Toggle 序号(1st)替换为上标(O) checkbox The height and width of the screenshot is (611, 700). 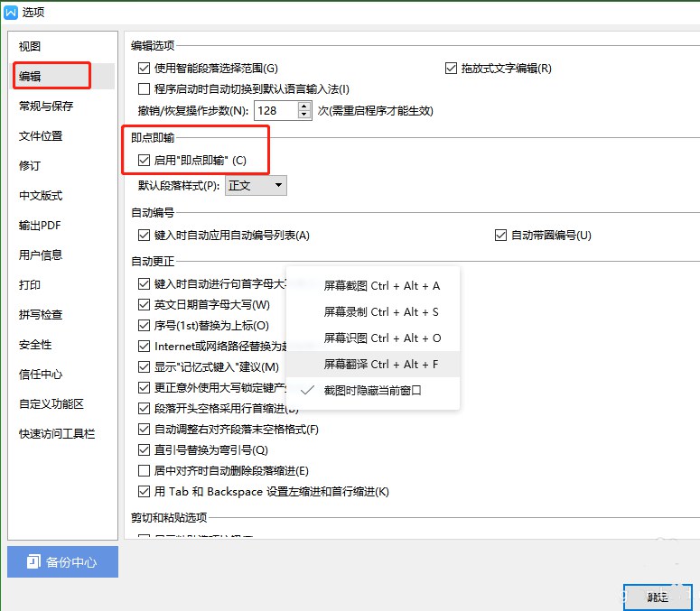(144, 326)
